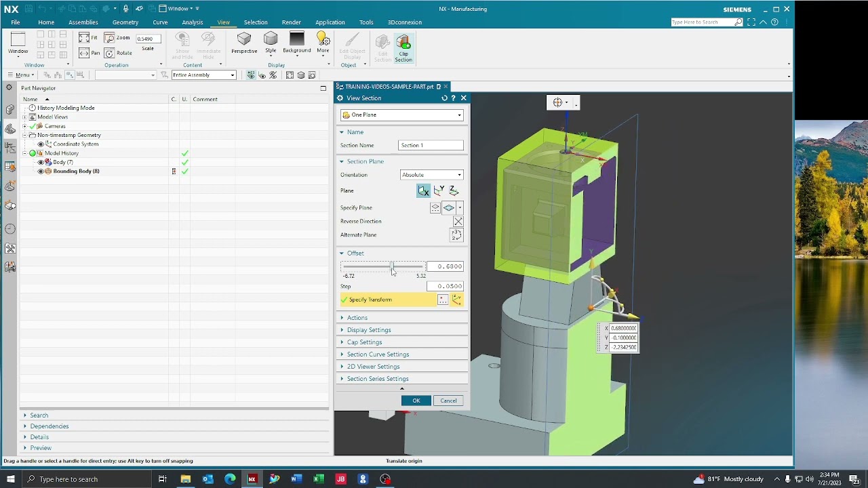Image resolution: width=868 pixels, height=488 pixels.
Task: Reset the View Section dialog
Action: [444, 98]
